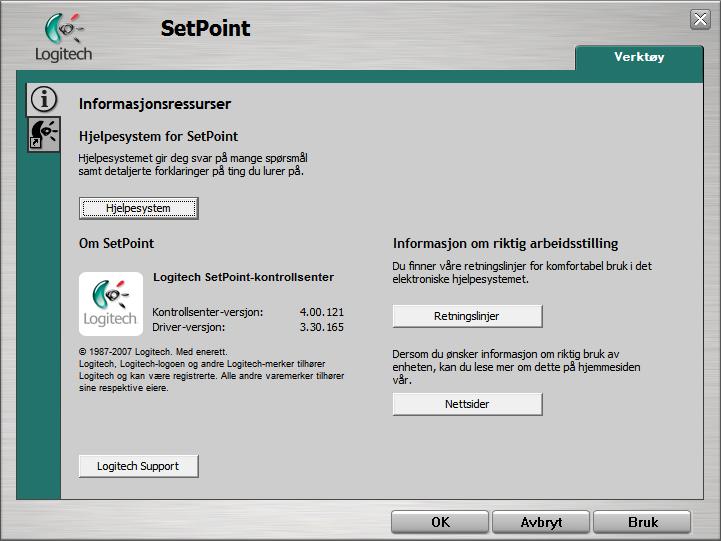Click the Kontrollsenter-versjon value 4.00.121
The width and height of the screenshot is (721, 541).
click(321, 312)
